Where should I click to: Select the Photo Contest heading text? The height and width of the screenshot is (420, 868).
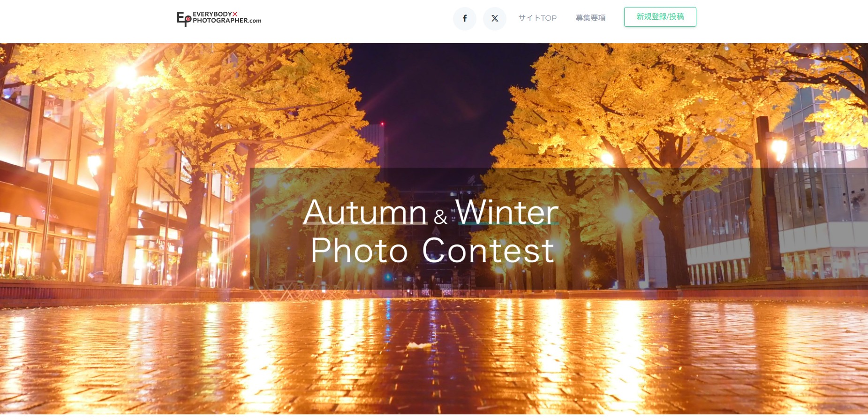432,250
